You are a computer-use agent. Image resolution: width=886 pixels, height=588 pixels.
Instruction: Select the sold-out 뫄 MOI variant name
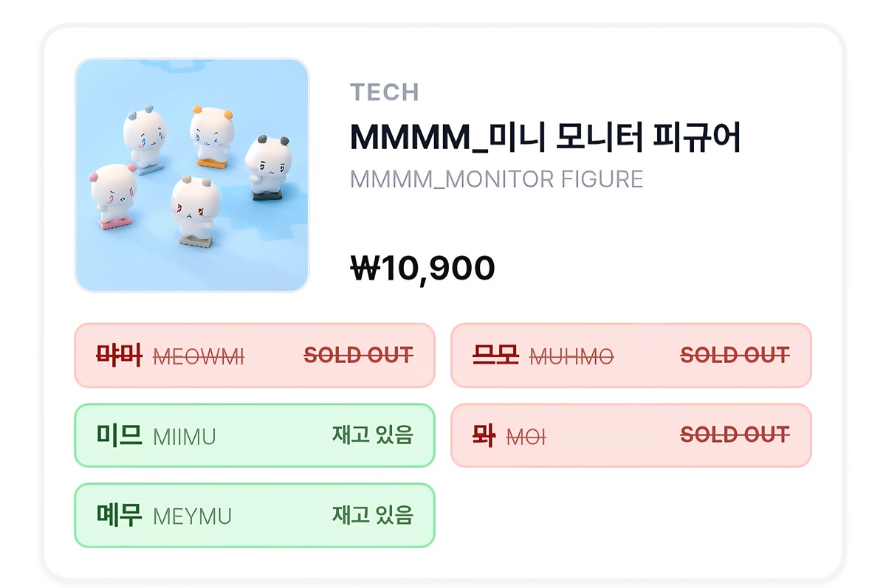(x=509, y=435)
